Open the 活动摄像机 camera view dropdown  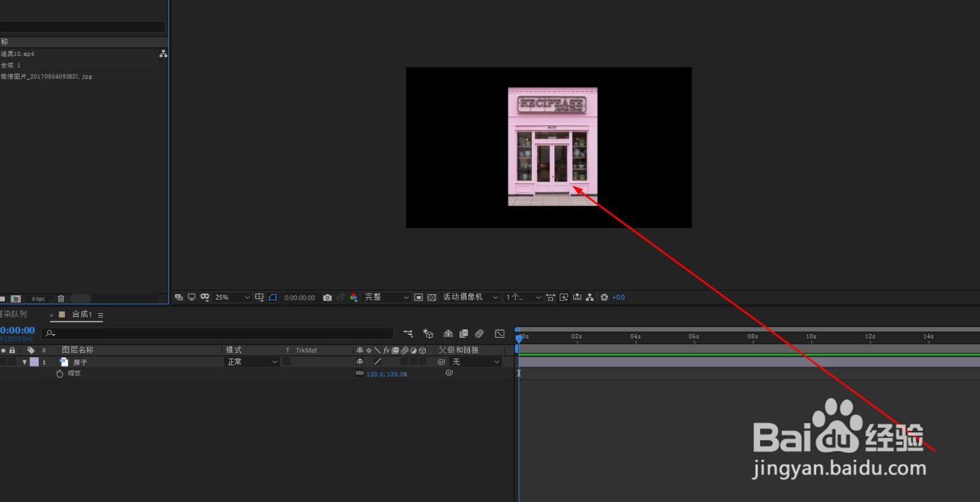[x=470, y=297]
